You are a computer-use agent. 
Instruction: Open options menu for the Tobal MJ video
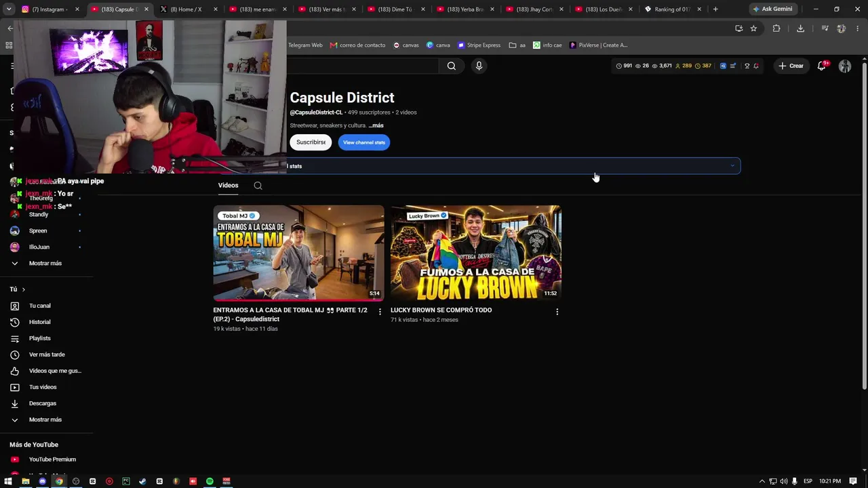pyautogui.click(x=380, y=312)
